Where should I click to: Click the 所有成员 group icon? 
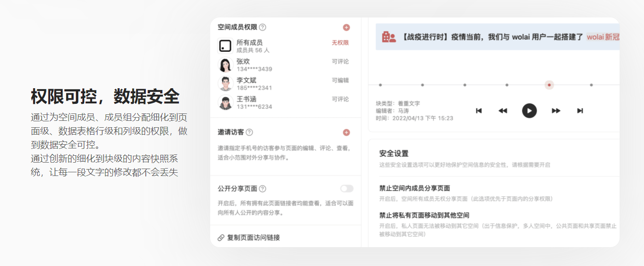(x=225, y=46)
